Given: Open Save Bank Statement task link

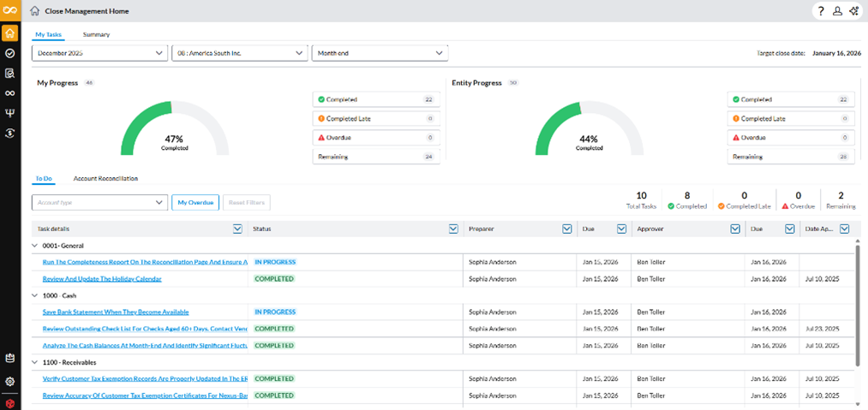Looking at the screenshot, I should (x=116, y=312).
